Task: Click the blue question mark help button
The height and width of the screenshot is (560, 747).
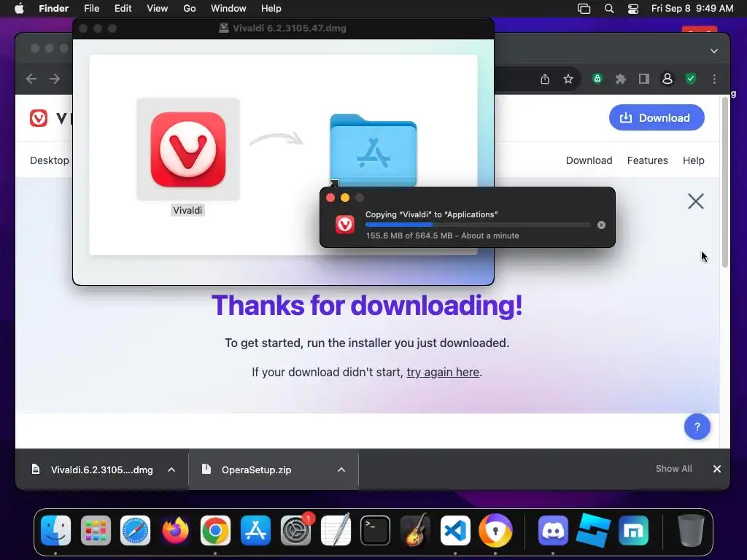Action: pyautogui.click(x=697, y=427)
